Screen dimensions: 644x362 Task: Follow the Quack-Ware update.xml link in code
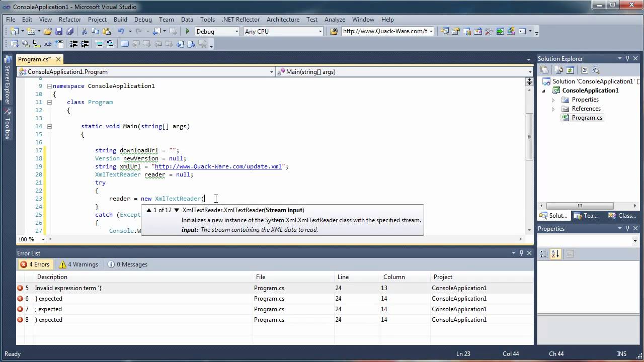[218, 166]
